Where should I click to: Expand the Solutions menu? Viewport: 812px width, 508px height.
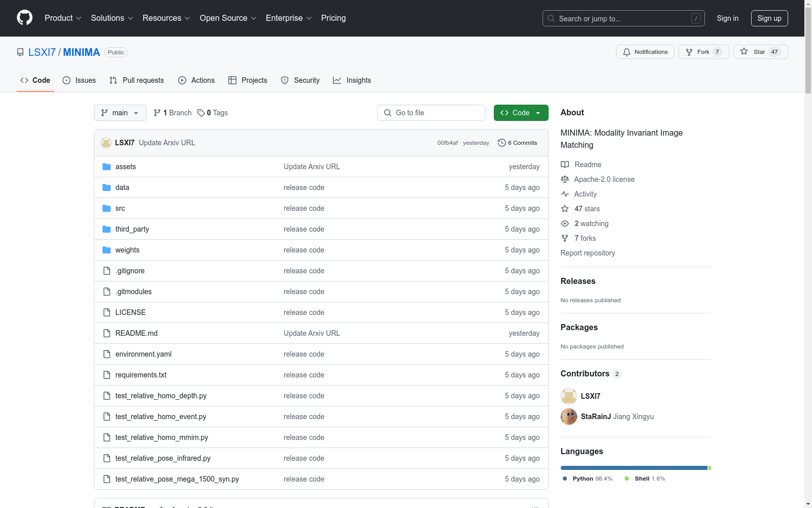(112, 18)
